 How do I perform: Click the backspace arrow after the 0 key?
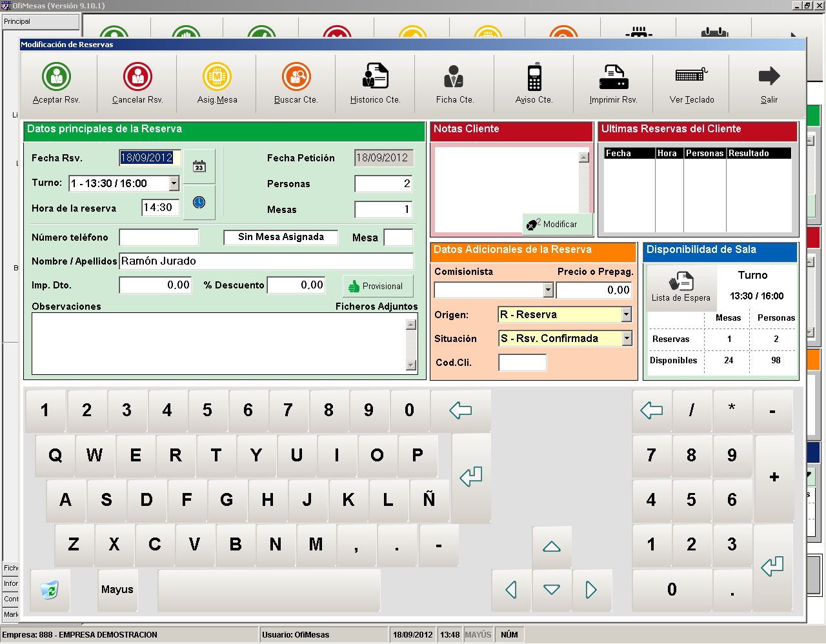460,410
